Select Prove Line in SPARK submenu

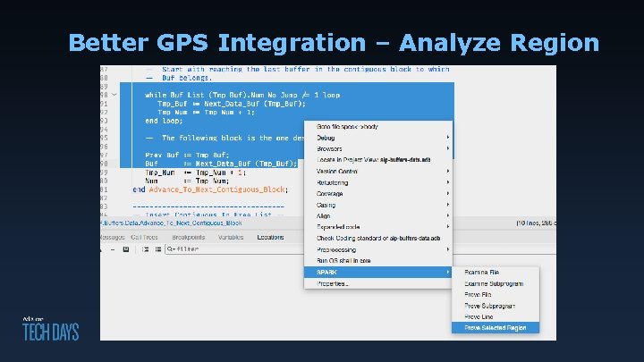coord(496,316)
